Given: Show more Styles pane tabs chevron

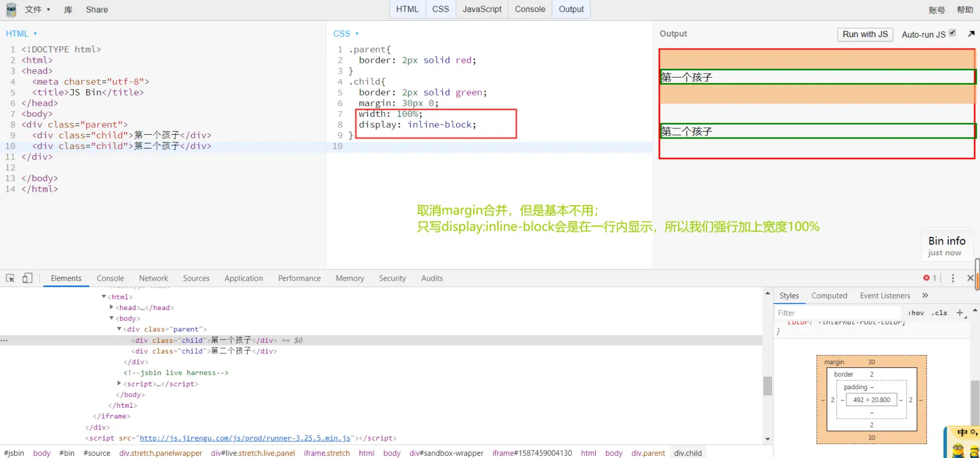Looking at the screenshot, I should pos(925,295).
